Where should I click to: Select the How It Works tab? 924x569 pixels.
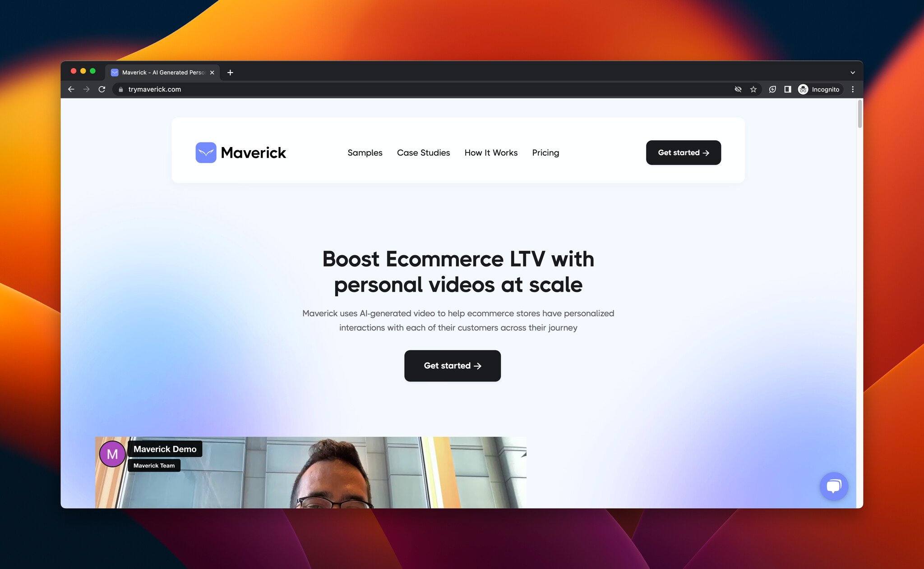(x=490, y=152)
